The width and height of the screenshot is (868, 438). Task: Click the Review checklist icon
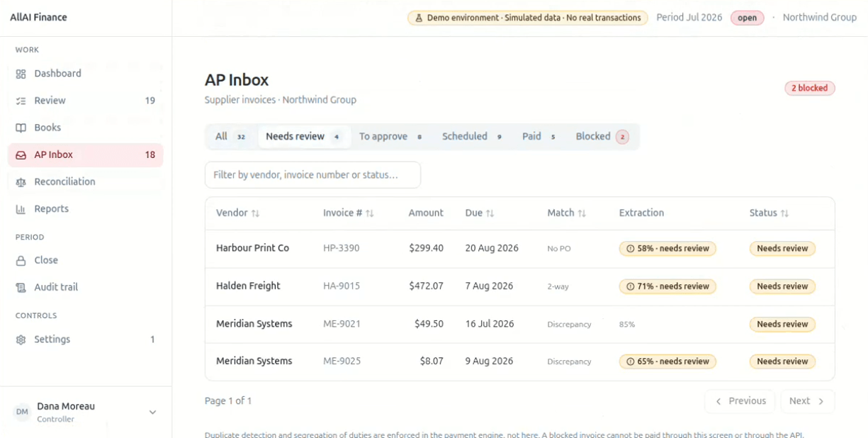pyautogui.click(x=21, y=101)
